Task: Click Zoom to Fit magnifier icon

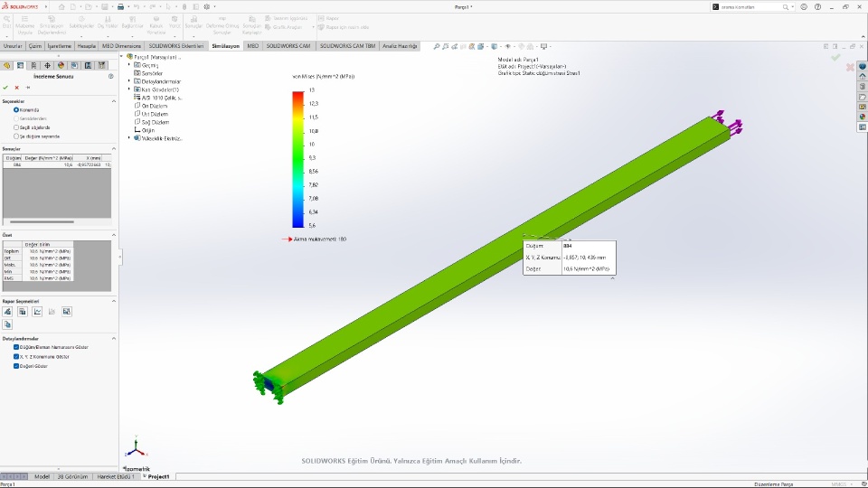Action: pos(436,46)
